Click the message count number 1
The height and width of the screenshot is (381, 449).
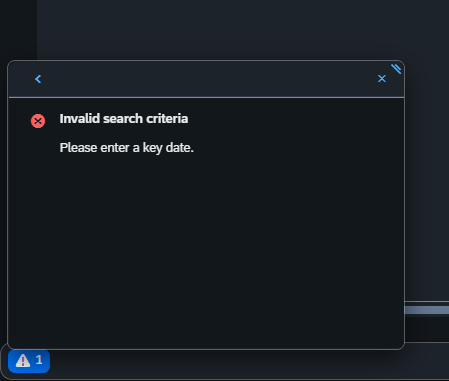(39, 360)
